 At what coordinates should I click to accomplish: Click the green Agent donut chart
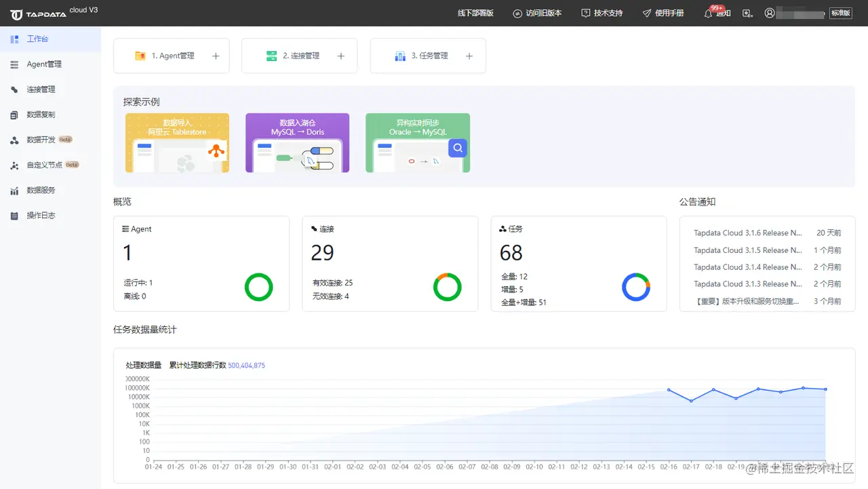pyautogui.click(x=259, y=288)
